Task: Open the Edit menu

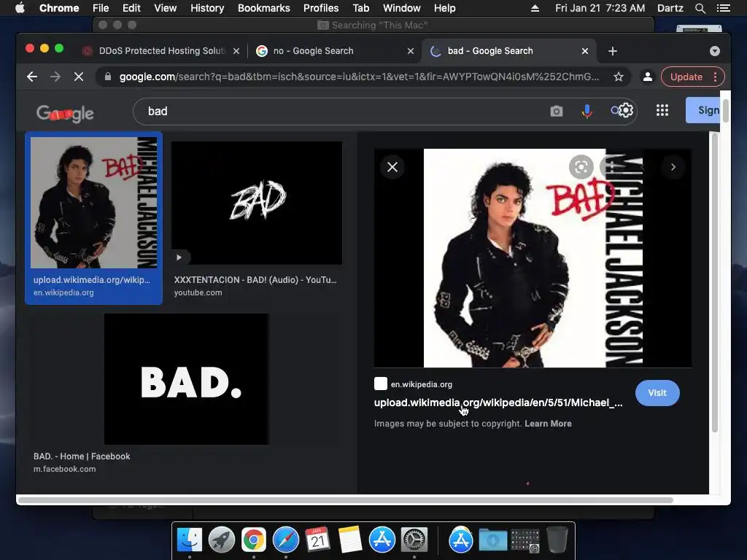Action: [131, 8]
